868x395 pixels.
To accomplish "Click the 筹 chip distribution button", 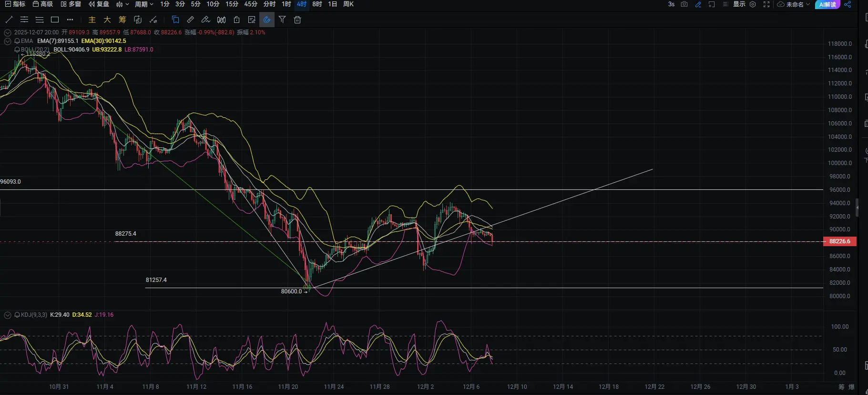I will click(x=123, y=20).
